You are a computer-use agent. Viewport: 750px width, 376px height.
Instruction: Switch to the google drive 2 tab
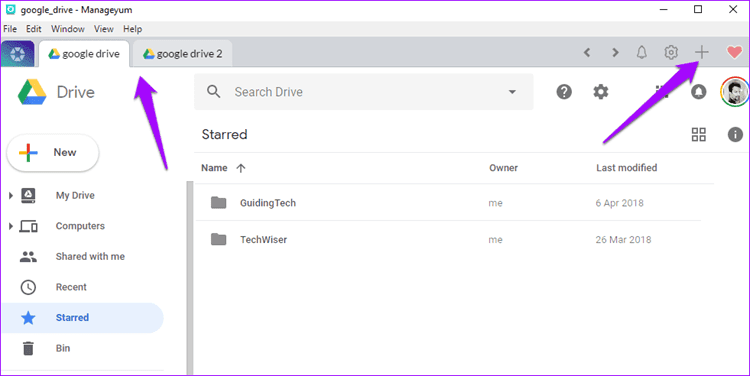click(183, 54)
